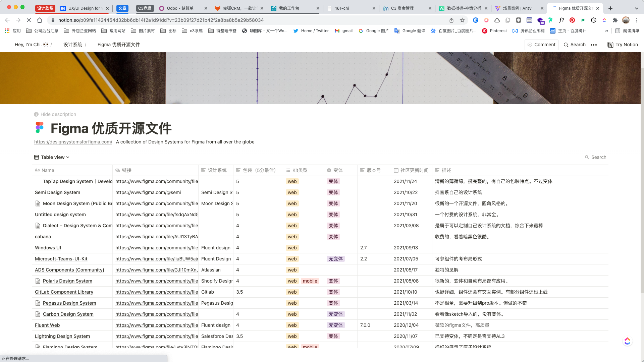This screenshot has height=362, width=644.
Task: Open the Table view dropdown
Action: click(x=52, y=157)
